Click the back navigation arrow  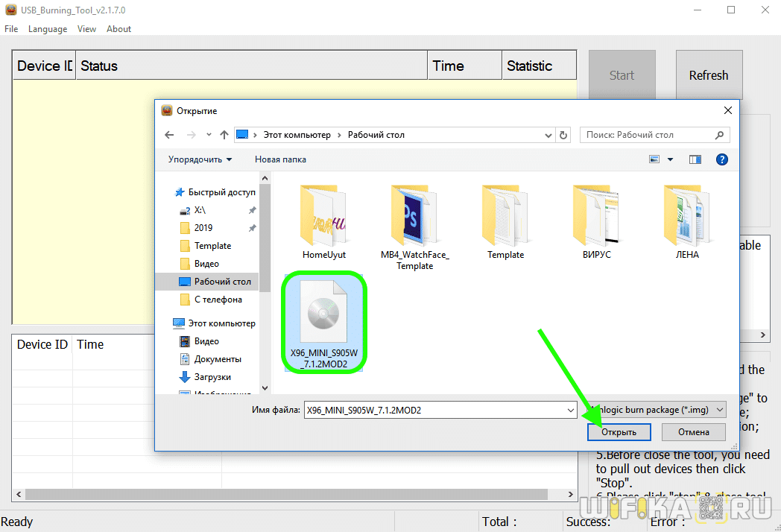coord(169,135)
